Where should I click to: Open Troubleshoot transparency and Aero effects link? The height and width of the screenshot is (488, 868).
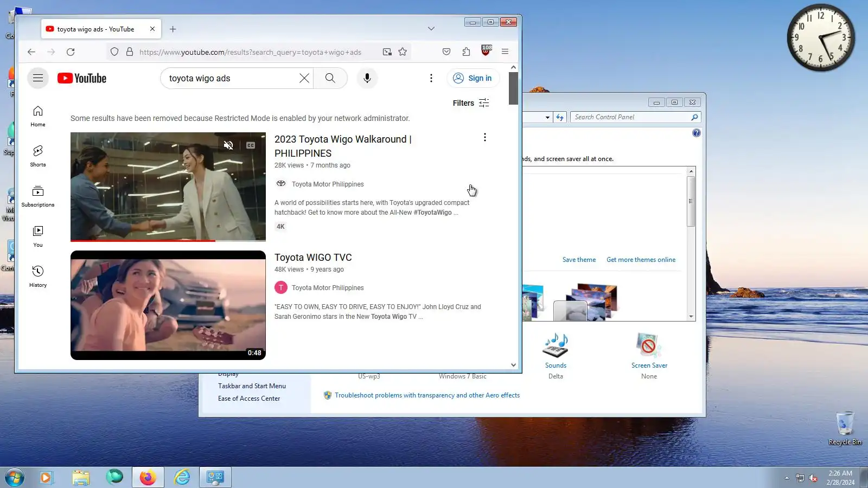427,395
